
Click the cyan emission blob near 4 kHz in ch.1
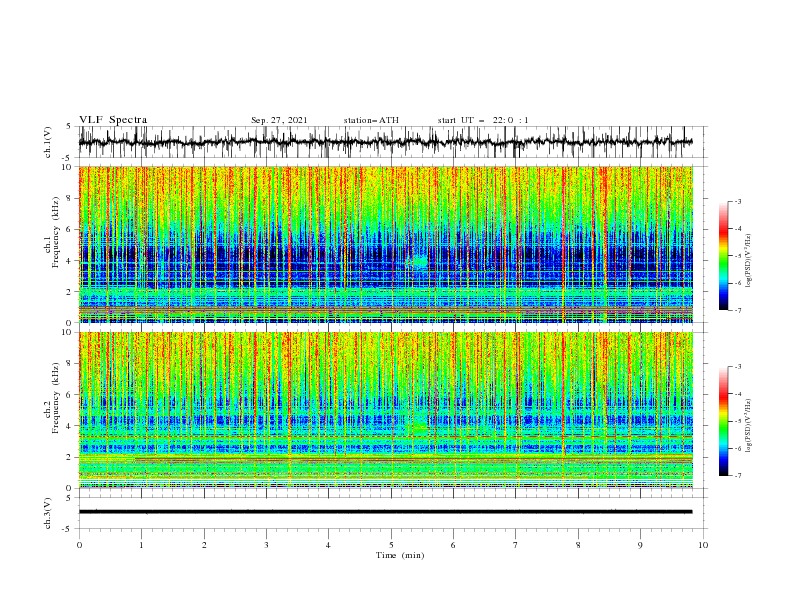coord(419,262)
